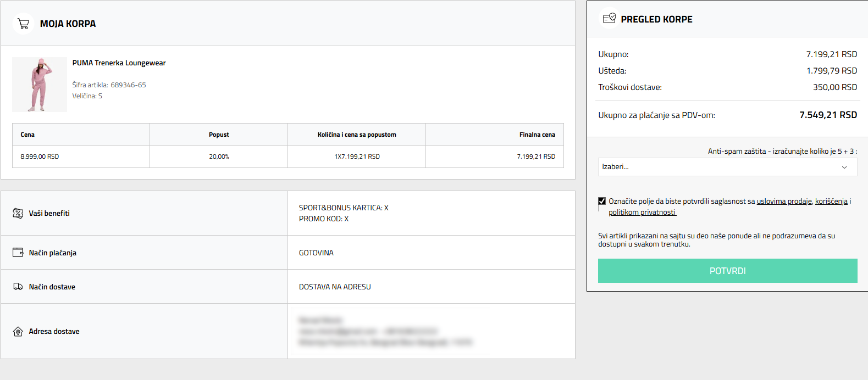The width and height of the screenshot is (868, 380).
Task: Click the discount tag icon for Vaši benefiti
Action: pyautogui.click(x=18, y=213)
